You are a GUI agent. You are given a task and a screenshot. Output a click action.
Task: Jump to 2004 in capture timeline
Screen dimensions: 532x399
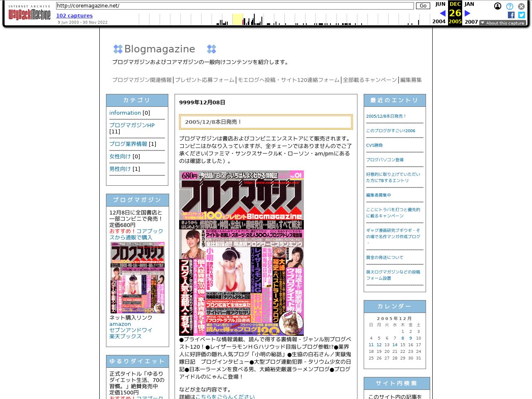pyautogui.click(x=438, y=22)
